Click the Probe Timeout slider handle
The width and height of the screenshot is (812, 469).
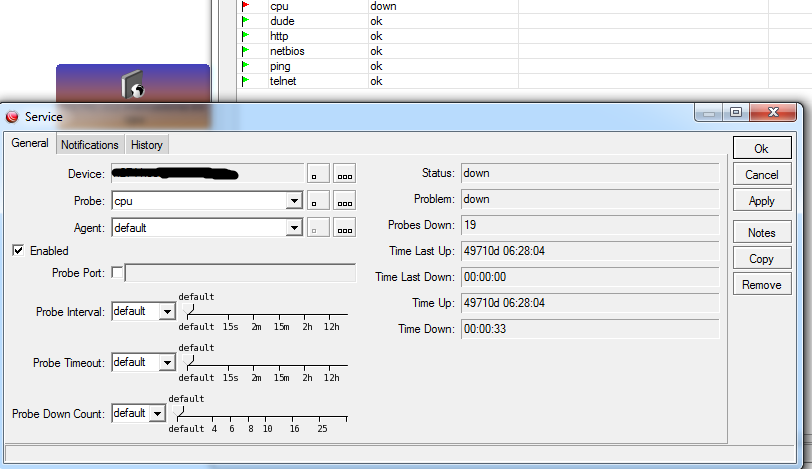pyautogui.click(x=188, y=362)
